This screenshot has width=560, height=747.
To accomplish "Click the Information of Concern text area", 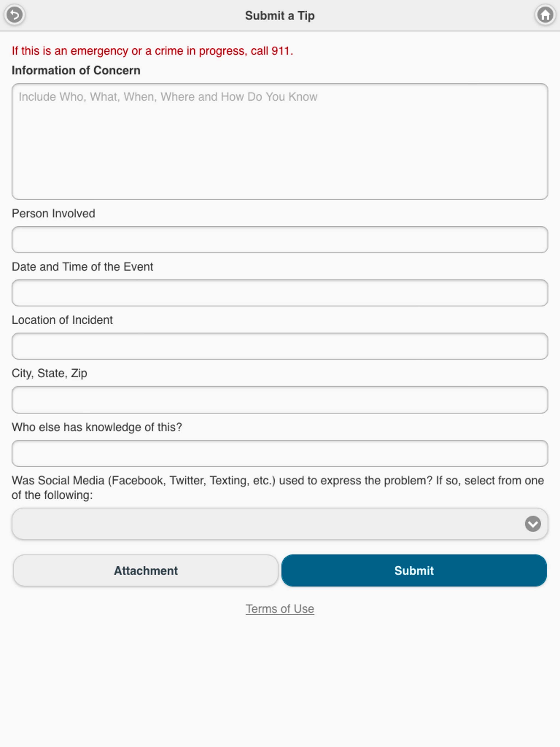I will point(280,141).
